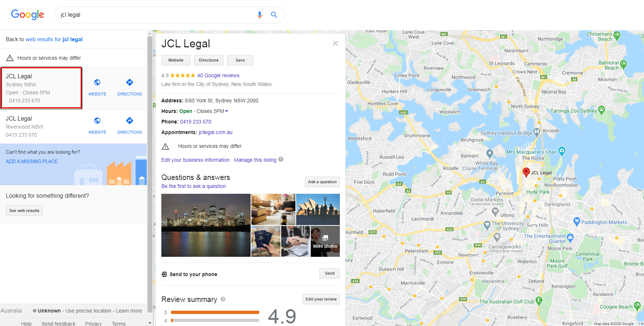Click the magnifying glass search icon

coord(274,15)
